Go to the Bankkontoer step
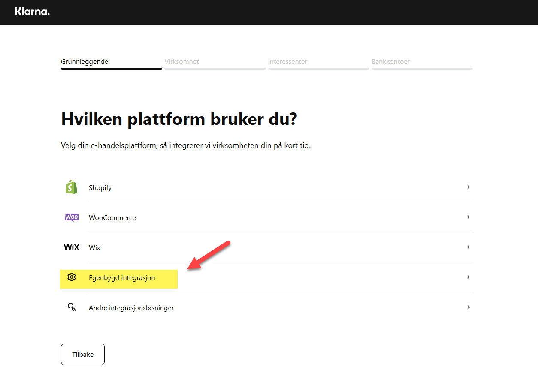 [x=390, y=62]
